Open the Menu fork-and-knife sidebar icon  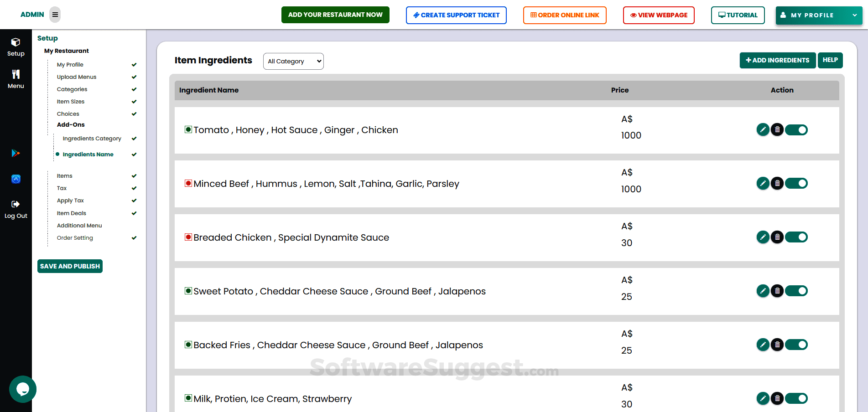(x=16, y=74)
